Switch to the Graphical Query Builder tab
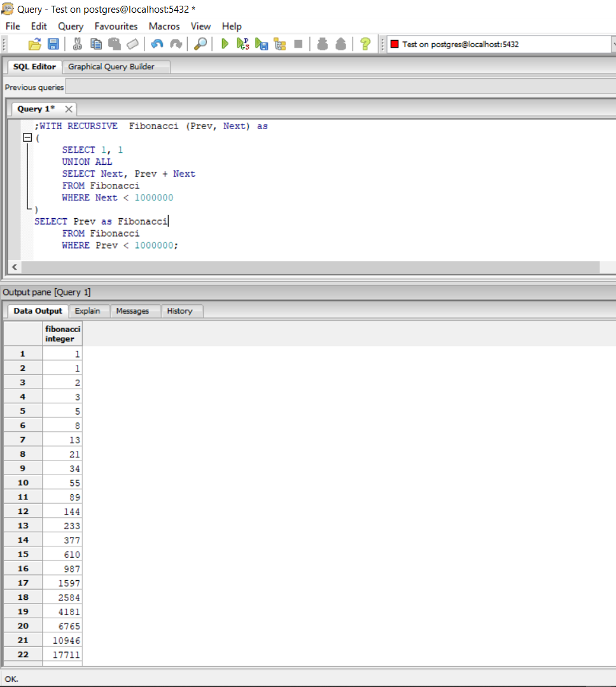The height and width of the screenshot is (687, 616). pos(116,66)
